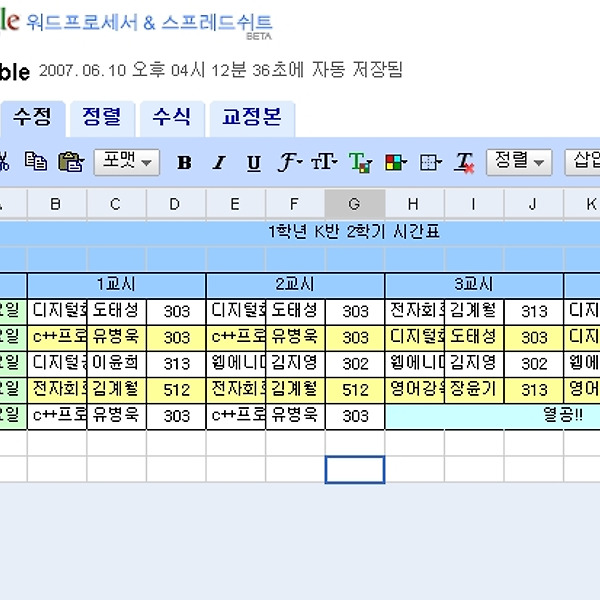Open the font family dropdown
The image size is (600, 600).
(290, 163)
